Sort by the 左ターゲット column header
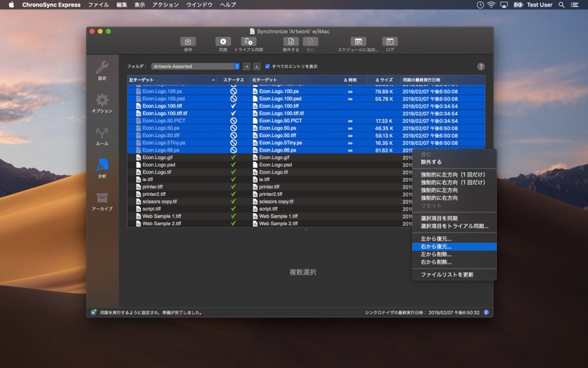 coord(169,79)
